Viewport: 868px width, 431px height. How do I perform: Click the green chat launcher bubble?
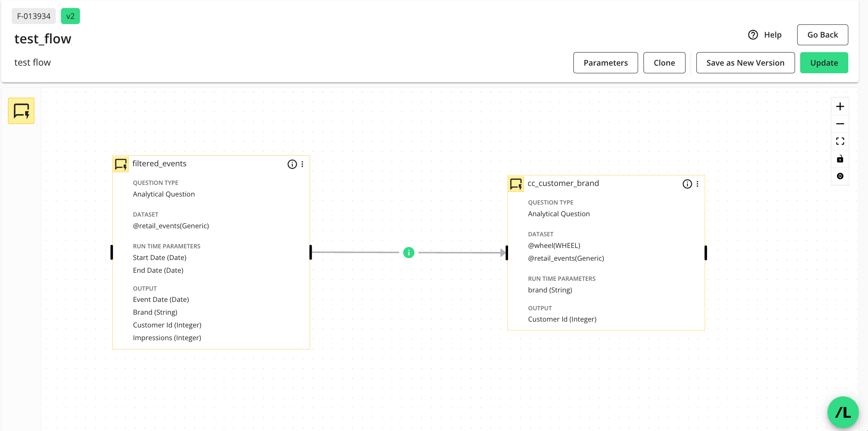pyautogui.click(x=843, y=412)
